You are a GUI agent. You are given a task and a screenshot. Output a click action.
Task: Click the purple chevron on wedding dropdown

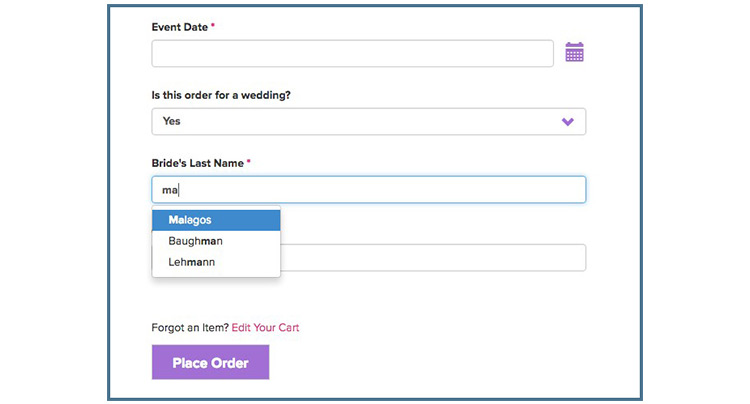point(568,121)
